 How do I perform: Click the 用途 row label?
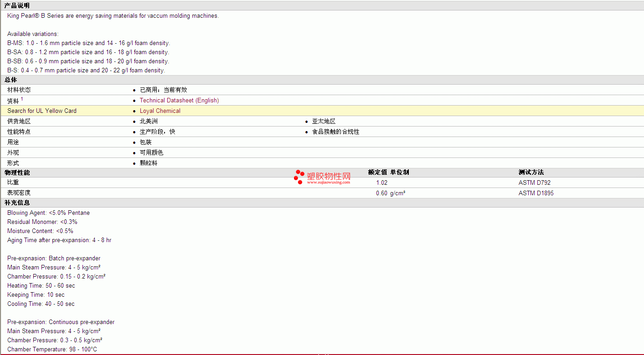[x=13, y=142]
